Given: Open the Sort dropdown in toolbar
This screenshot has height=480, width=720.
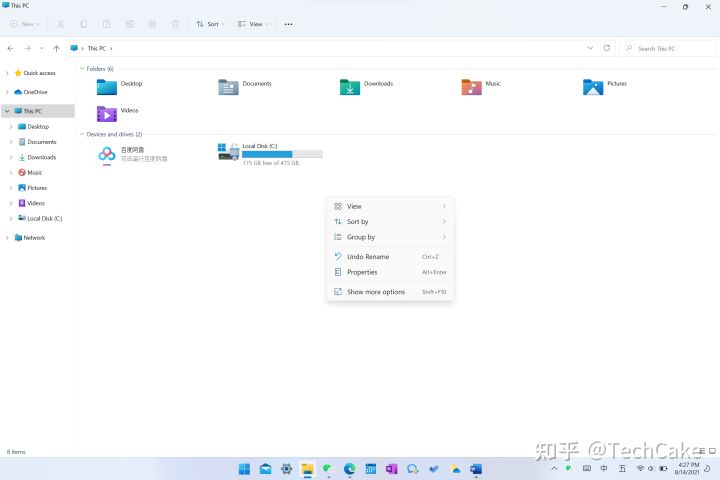Looking at the screenshot, I should tap(210, 24).
